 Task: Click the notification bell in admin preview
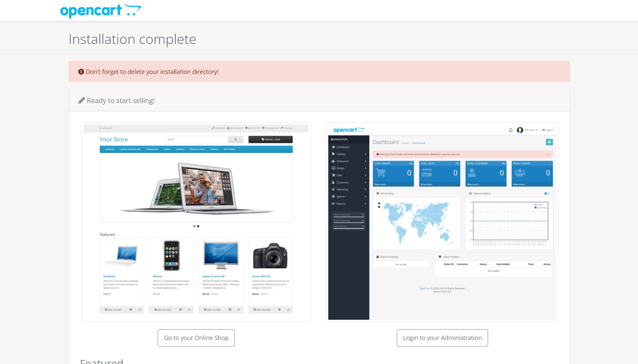coord(510,130)
